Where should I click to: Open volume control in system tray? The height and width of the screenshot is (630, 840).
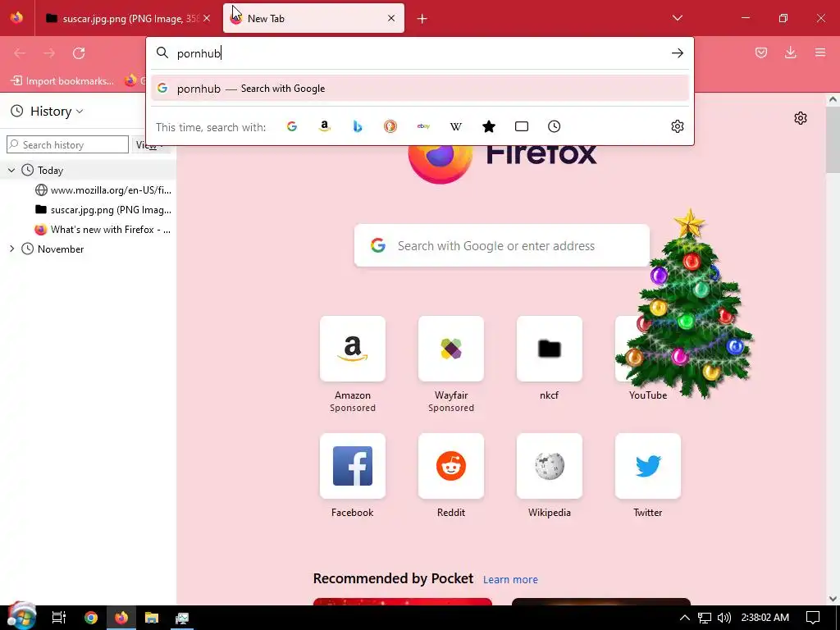pyautogui.click(x=724, y=618)
